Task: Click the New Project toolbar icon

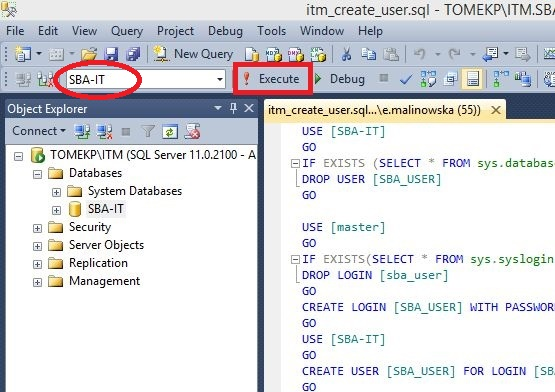Action: tap(23, 54)
